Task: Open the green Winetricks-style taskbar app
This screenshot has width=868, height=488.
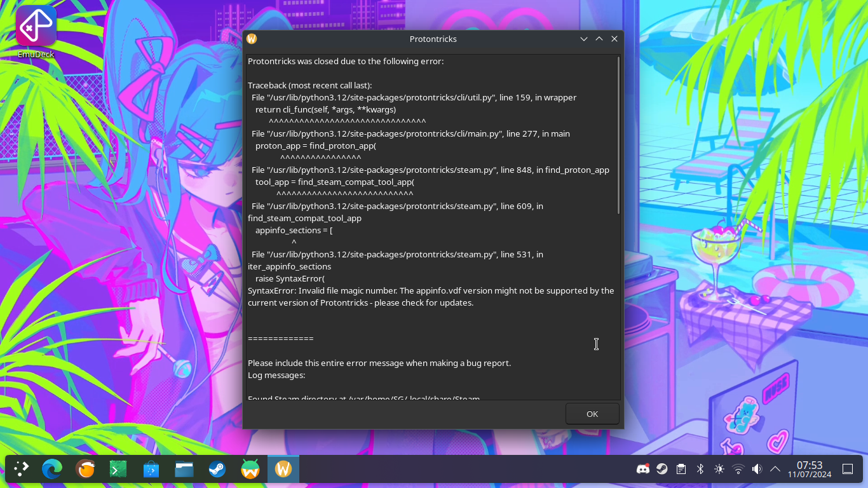Action: point(250,470)
